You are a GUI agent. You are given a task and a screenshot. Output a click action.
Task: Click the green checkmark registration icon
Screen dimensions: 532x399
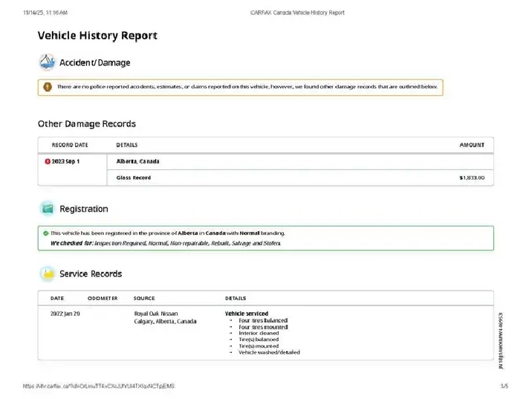(x=45, y=233)
